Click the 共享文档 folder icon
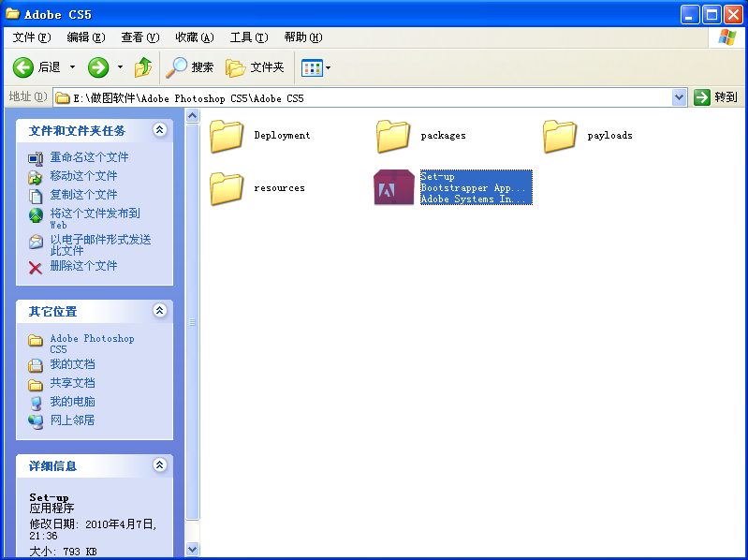The width and height of the screenshot is (748, 560). coord(36,385)
